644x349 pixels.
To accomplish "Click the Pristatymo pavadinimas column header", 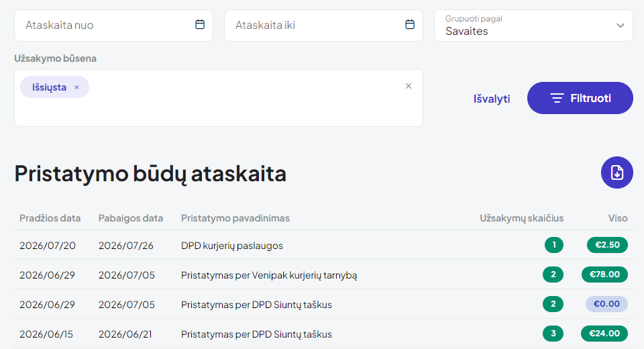I will [x=235, y=218].
